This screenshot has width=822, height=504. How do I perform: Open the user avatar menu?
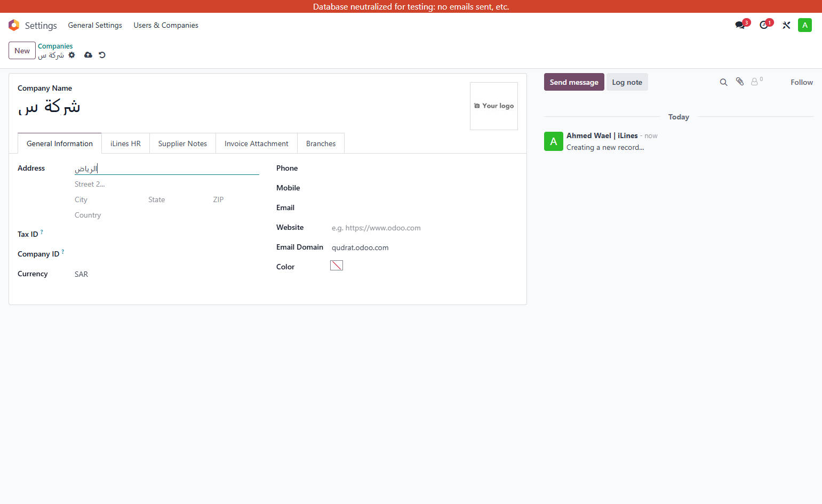[805, 25]
